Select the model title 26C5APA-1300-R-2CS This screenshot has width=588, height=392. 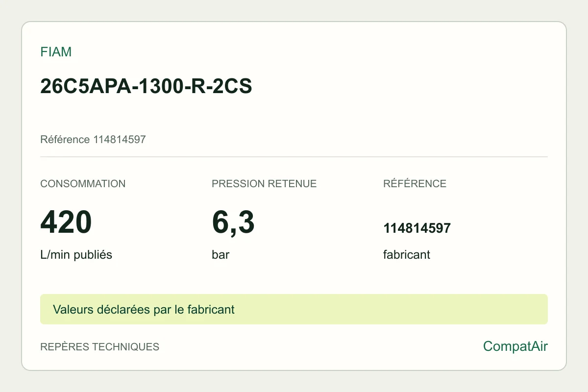click(146, 86)
